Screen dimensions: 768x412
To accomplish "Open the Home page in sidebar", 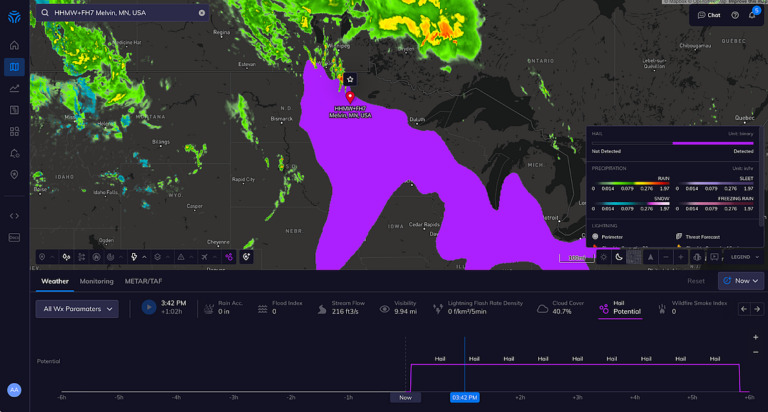I will click(14, 45).
